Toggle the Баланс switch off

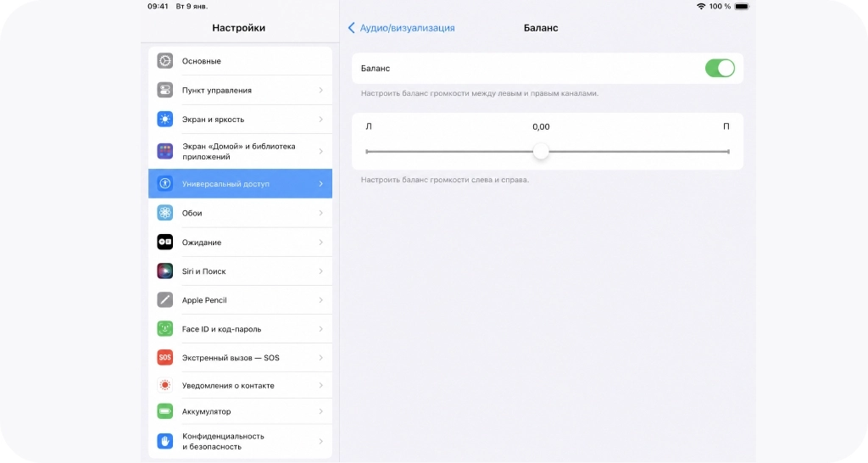tap(720, 68)
